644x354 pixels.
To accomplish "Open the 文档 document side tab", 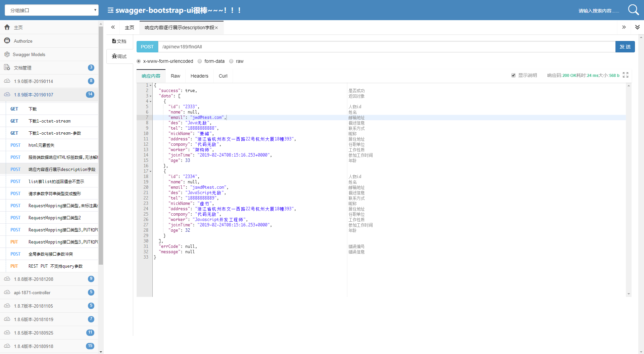I will click(x=119, y=41).
